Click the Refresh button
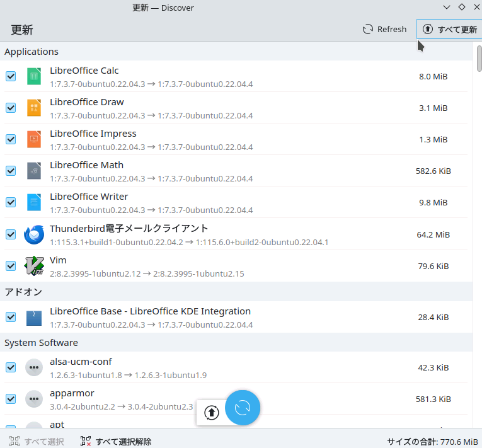Image resolution: width=482 pixels, height=448 pixels. coord(384,29)
